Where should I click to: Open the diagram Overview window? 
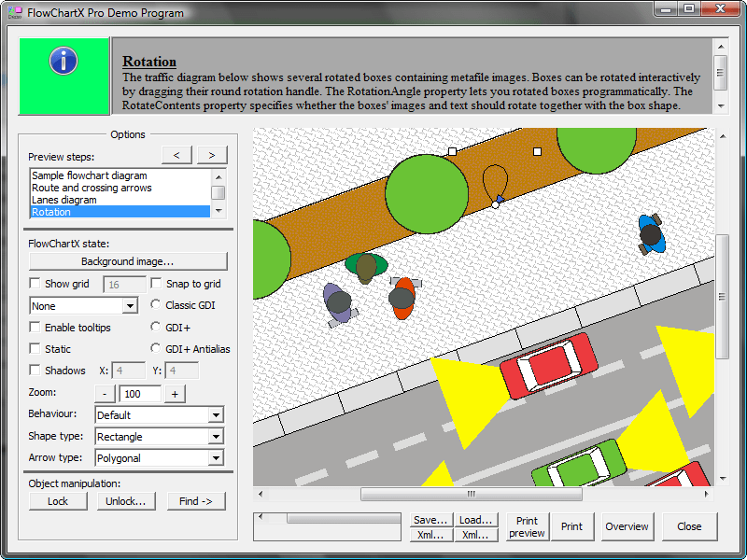(x=627, y=526)
